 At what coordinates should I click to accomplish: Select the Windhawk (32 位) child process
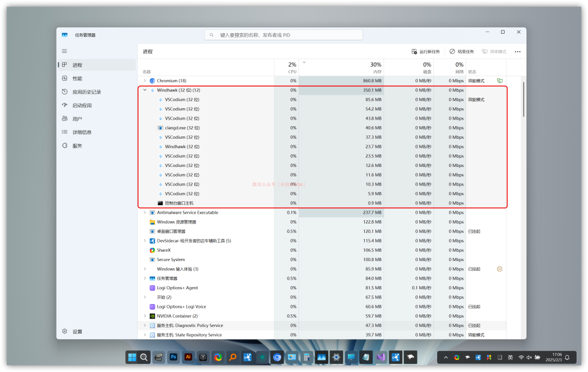(x=322, y=146)
